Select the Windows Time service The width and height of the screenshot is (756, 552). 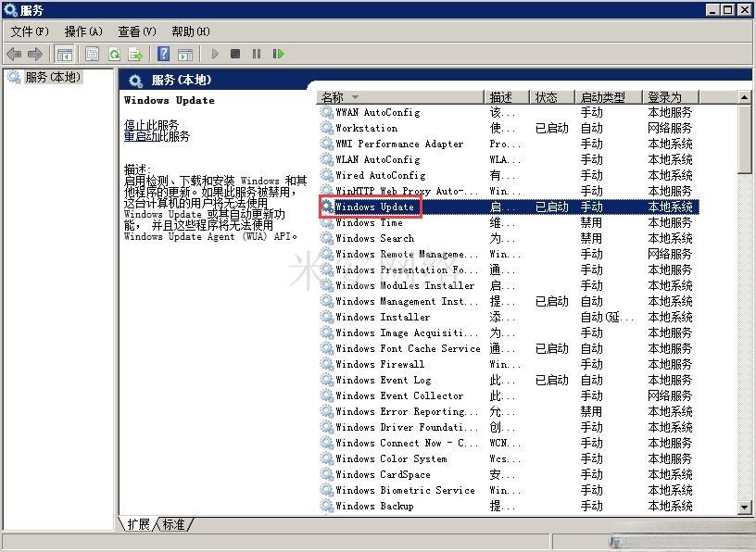pyautogui.click(x=369, y=222)
